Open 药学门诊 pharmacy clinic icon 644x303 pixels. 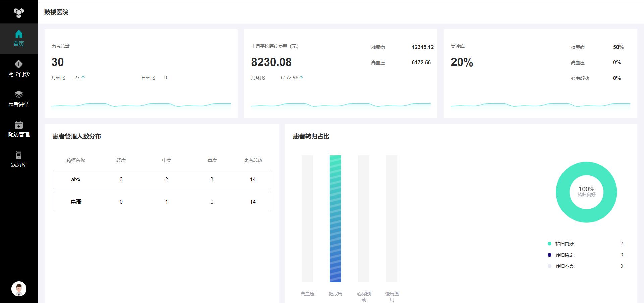coord(19,64)
